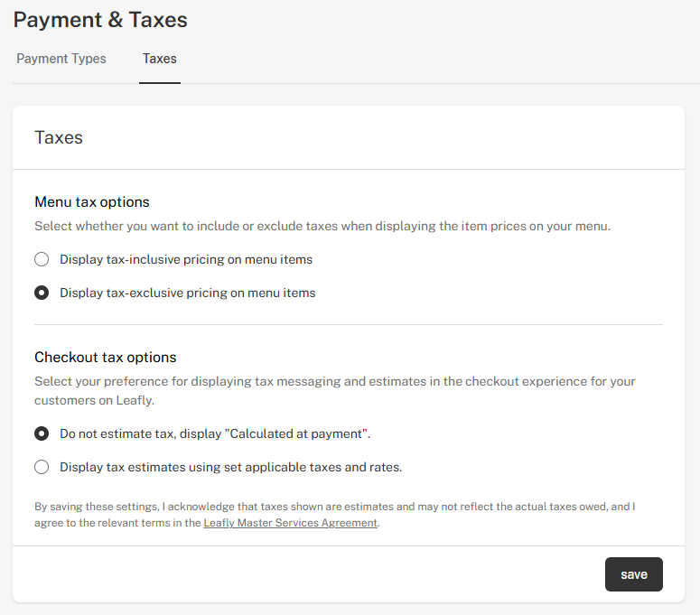Click the save button

[633, 574]
